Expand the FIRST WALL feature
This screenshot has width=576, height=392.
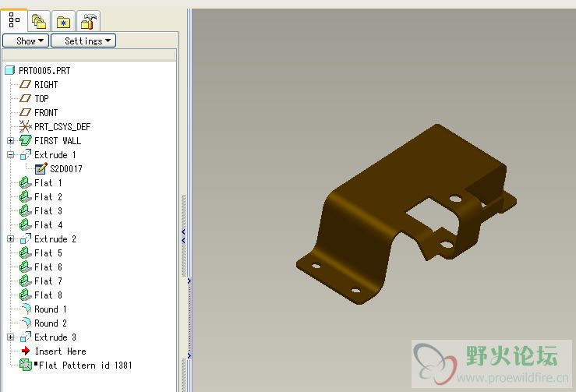11,141
